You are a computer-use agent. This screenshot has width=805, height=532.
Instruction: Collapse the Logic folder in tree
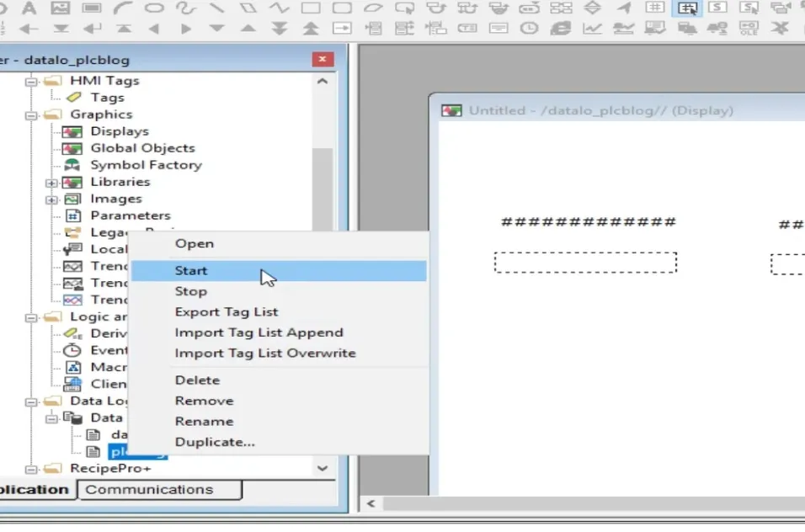click(x=31, y=317)
